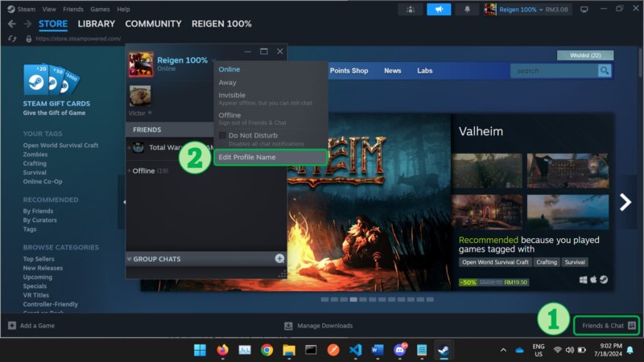The height and width of the screenshot is (362, 644).
Task: Open the first Valheim screenshot thumbnail
Action: 487,171
